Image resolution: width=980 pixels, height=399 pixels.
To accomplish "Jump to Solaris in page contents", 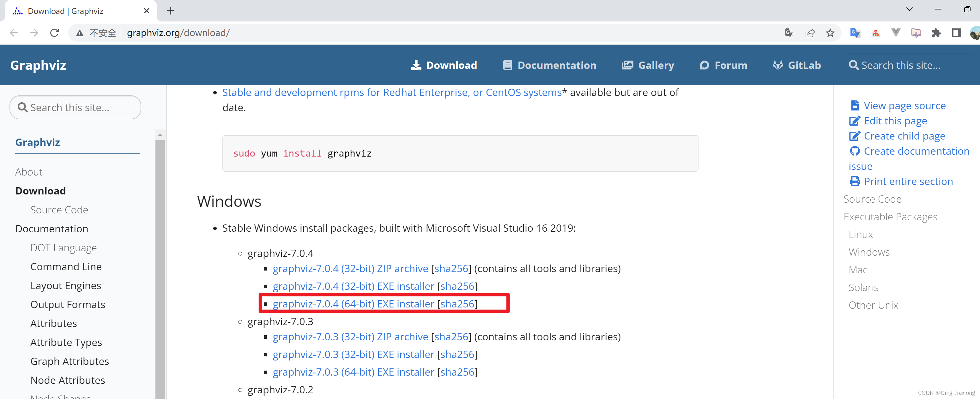I will pos(863,288).
